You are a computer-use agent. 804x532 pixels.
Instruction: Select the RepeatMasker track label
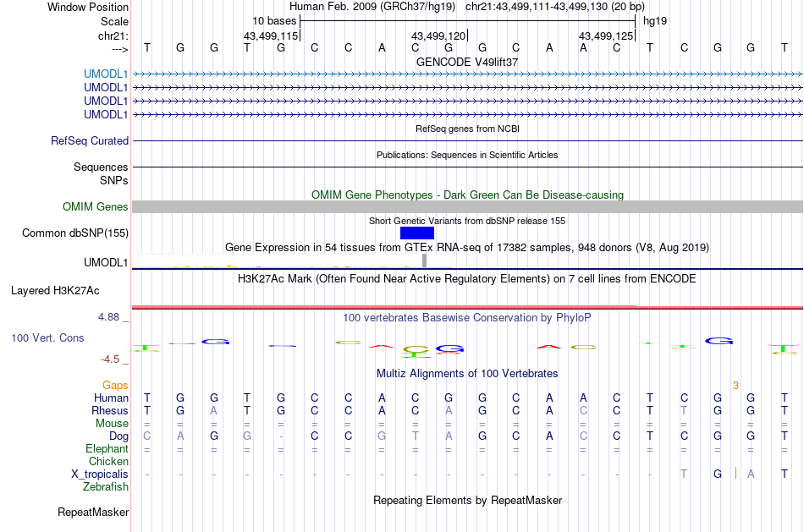pyautogui.click(x=93, y=513)
